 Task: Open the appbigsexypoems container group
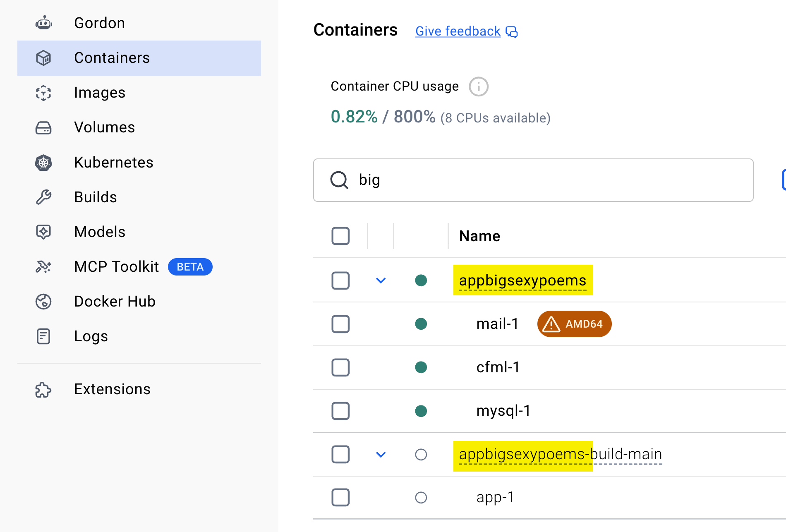[x=522, y=280]
